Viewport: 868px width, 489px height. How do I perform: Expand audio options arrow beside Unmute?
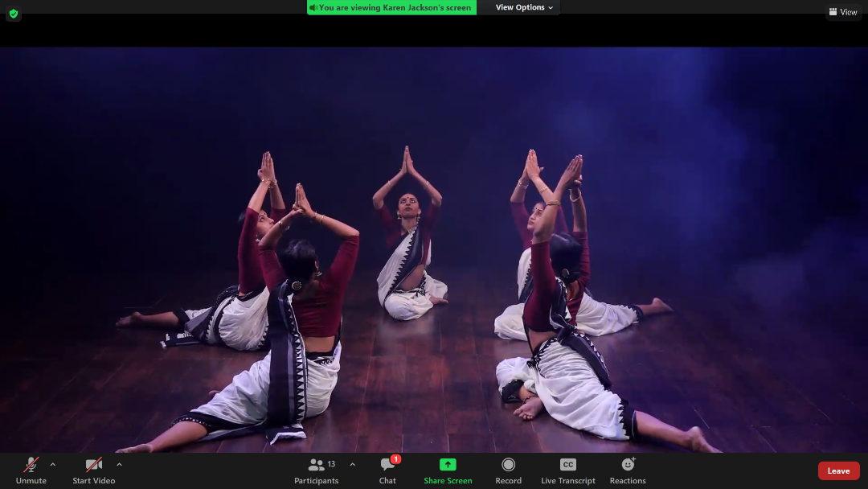pos(53,464)
